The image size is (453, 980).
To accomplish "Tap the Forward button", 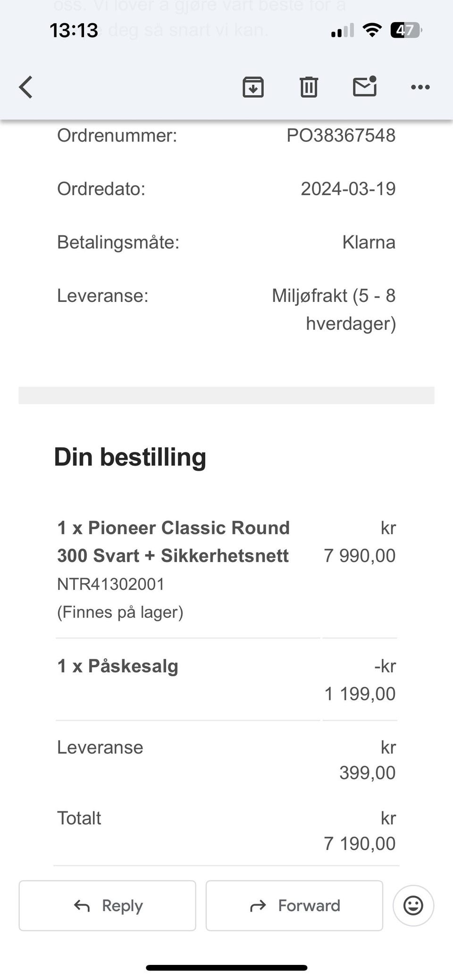I will click(x=294, y=905).
